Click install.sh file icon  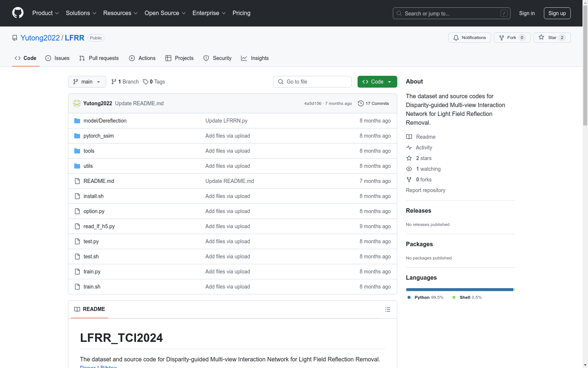77,196
